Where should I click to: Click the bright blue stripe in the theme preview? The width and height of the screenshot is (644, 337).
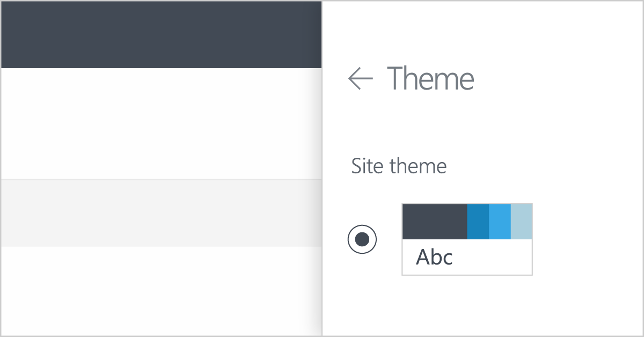point(499,221)
